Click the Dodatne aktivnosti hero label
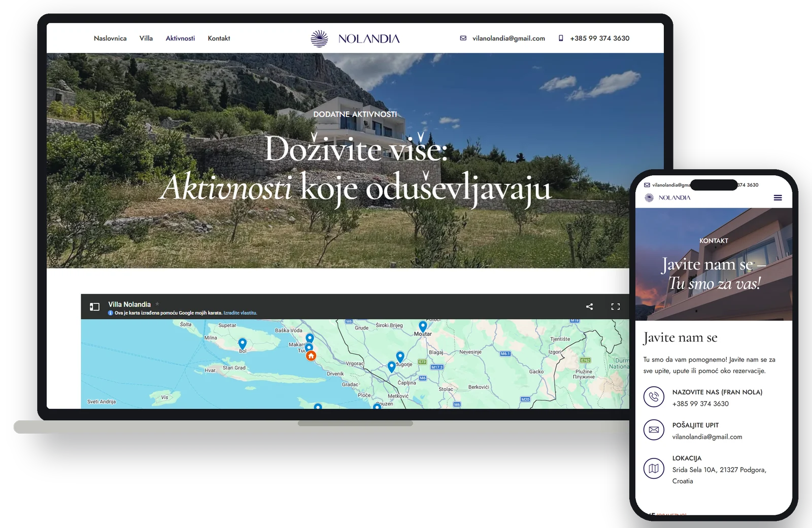812x528 pixels. tap(355, 114)
